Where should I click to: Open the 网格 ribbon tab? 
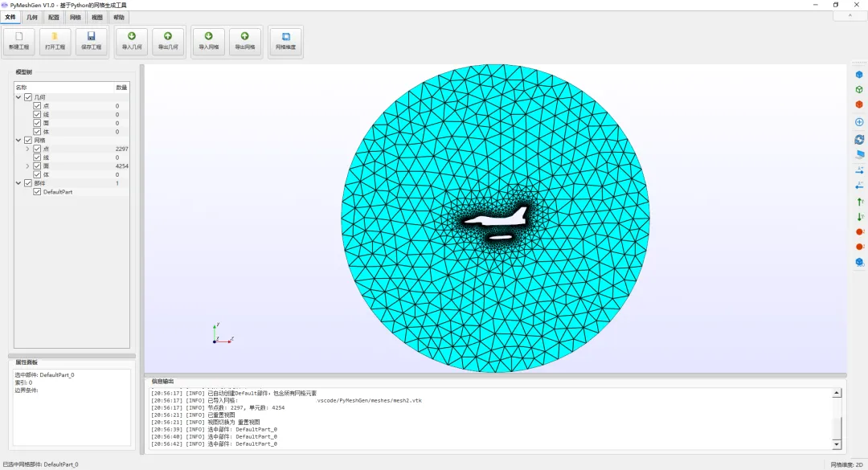tap(76, 17)
